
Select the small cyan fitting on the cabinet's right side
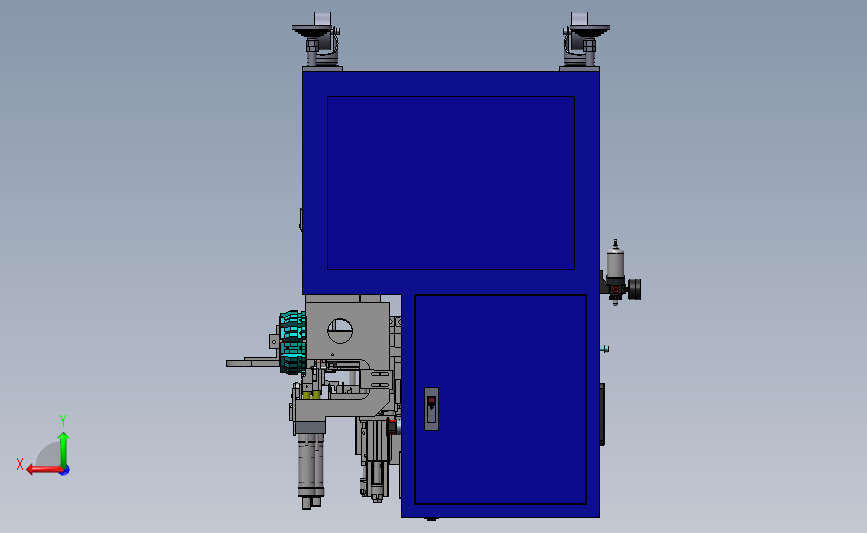pos(605,349)
